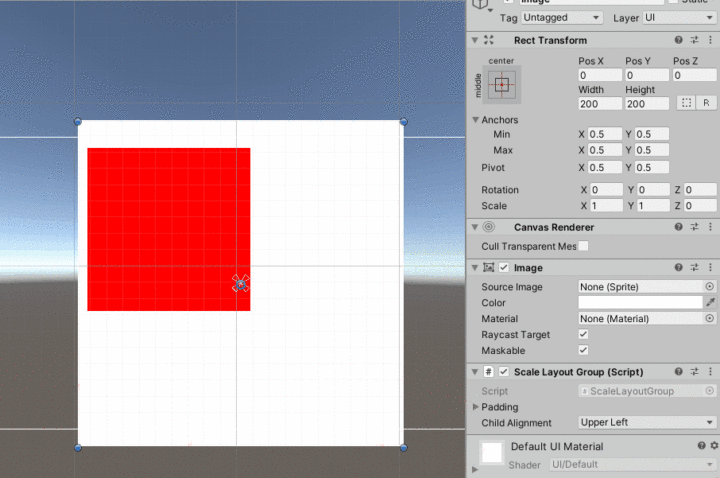The width and height of the screenshot is (720, 478).
Task: Open the Image Color swatch
Action: point(640,302)
